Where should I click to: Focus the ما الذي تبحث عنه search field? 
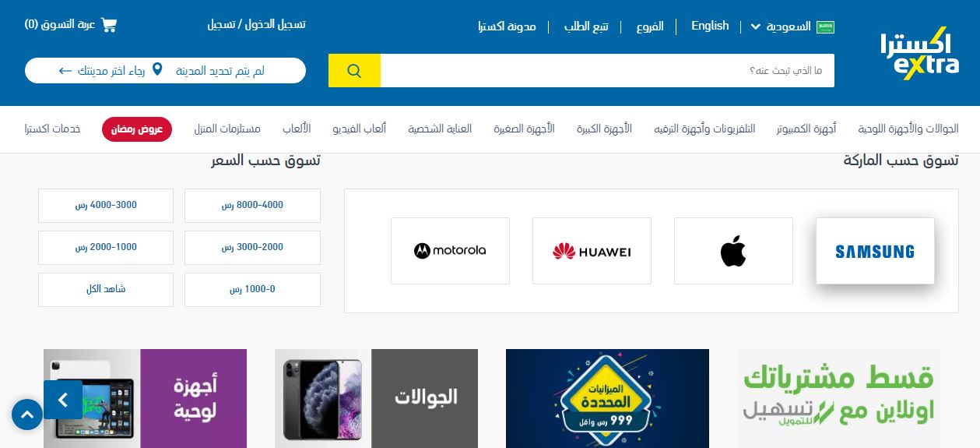click(607, 71)
